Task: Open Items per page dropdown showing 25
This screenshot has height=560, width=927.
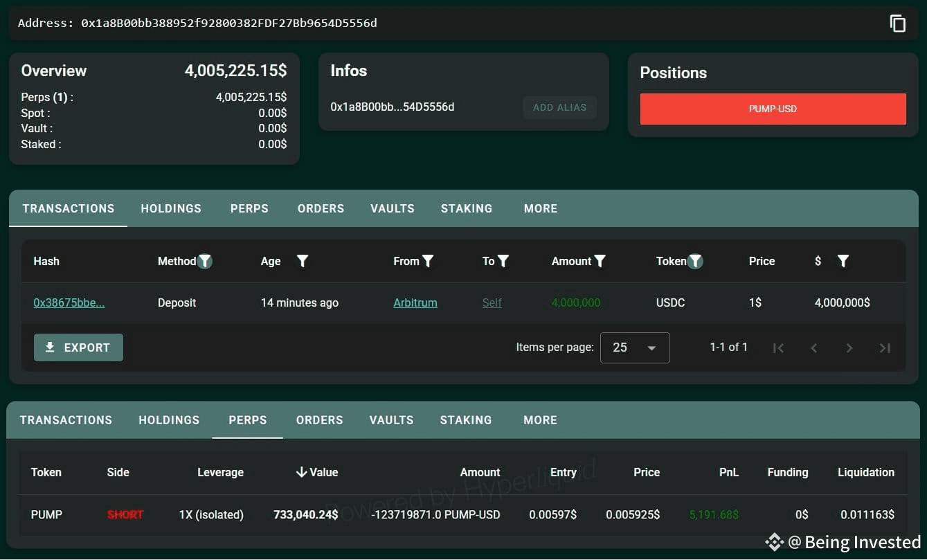Action: tap(635, 347)
